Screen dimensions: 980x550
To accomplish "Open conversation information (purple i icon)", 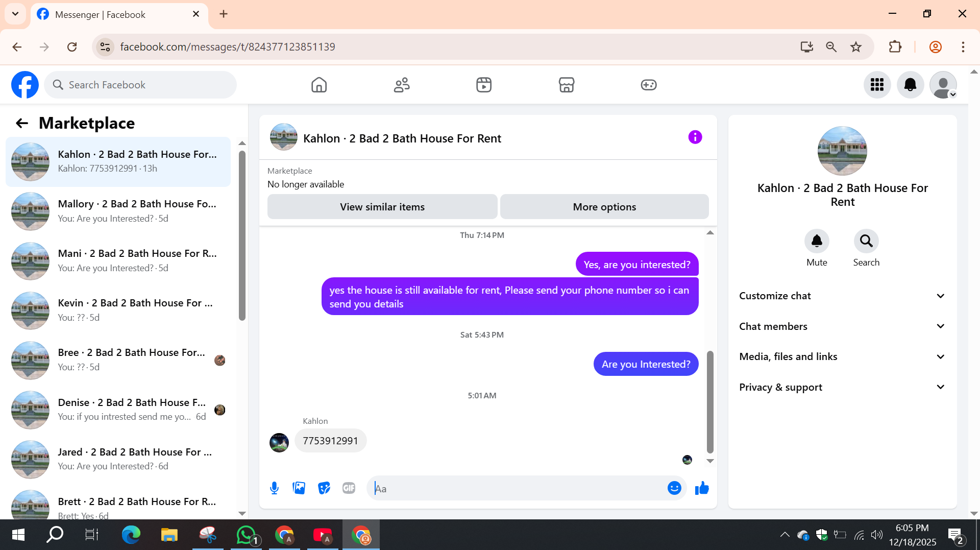I will (x=695, y=137).
